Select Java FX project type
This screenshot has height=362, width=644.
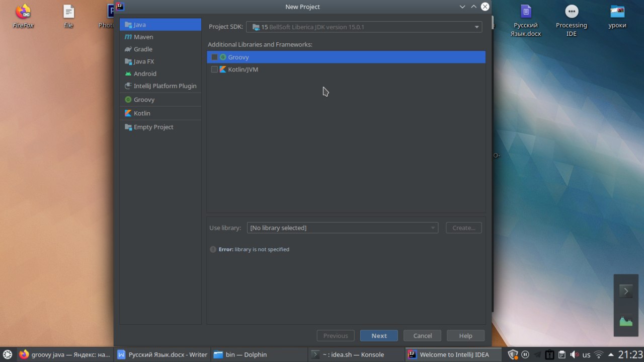[160, 61]
